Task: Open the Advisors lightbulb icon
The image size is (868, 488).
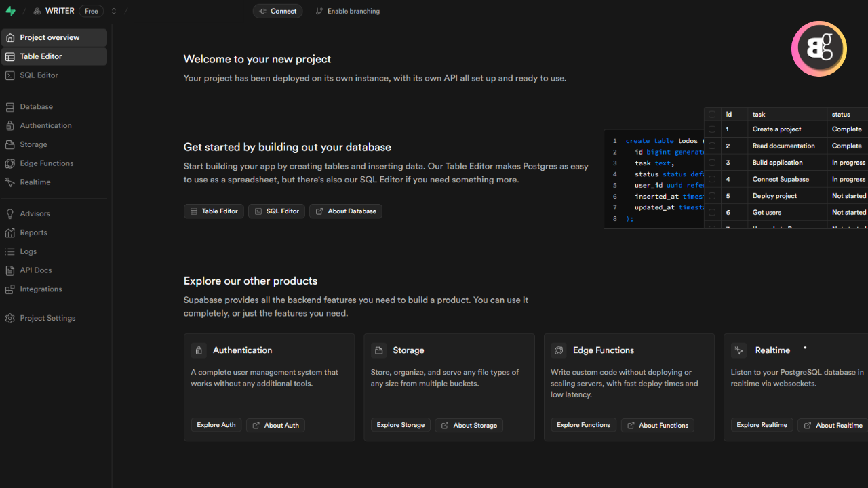Action: point(9,214)
